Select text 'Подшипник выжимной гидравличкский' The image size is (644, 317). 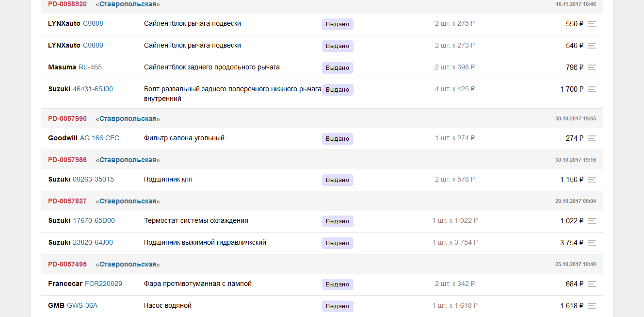205,242
